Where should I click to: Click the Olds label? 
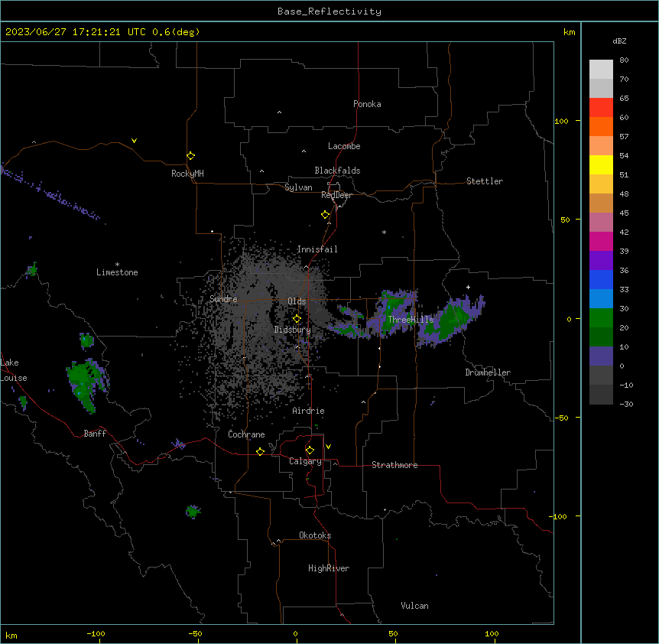297,301
